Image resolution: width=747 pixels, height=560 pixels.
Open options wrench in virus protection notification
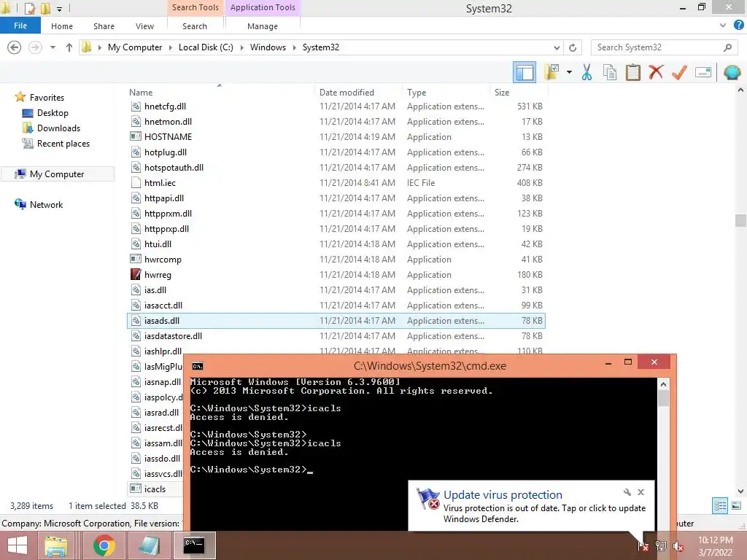[627, 492]
